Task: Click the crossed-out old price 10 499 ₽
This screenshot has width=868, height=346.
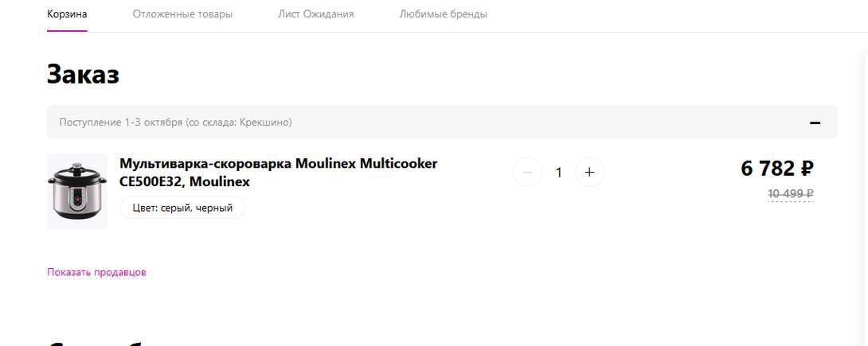Action: tap(790, 193)
